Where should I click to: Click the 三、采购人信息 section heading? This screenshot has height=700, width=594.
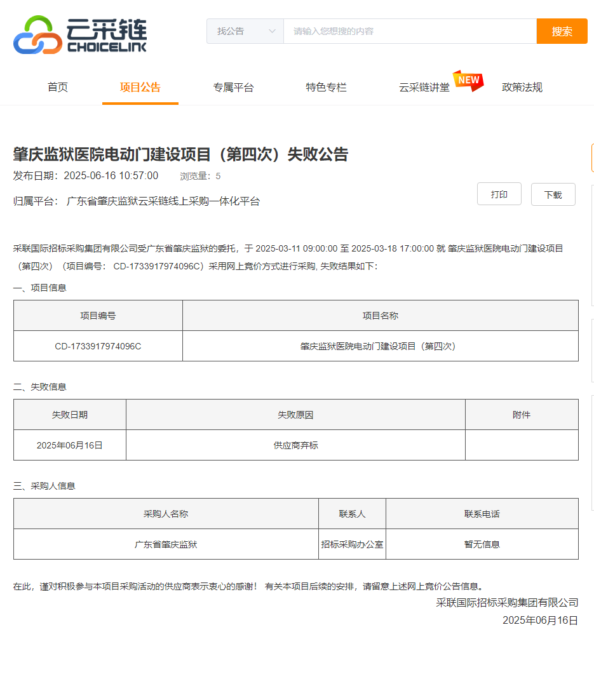pos(44,486)
